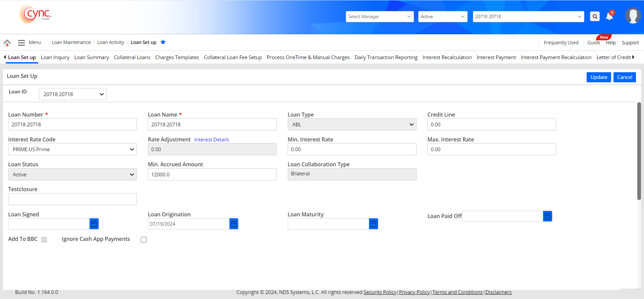Open the Interest Rate Code dropdown

click(72, 149)
